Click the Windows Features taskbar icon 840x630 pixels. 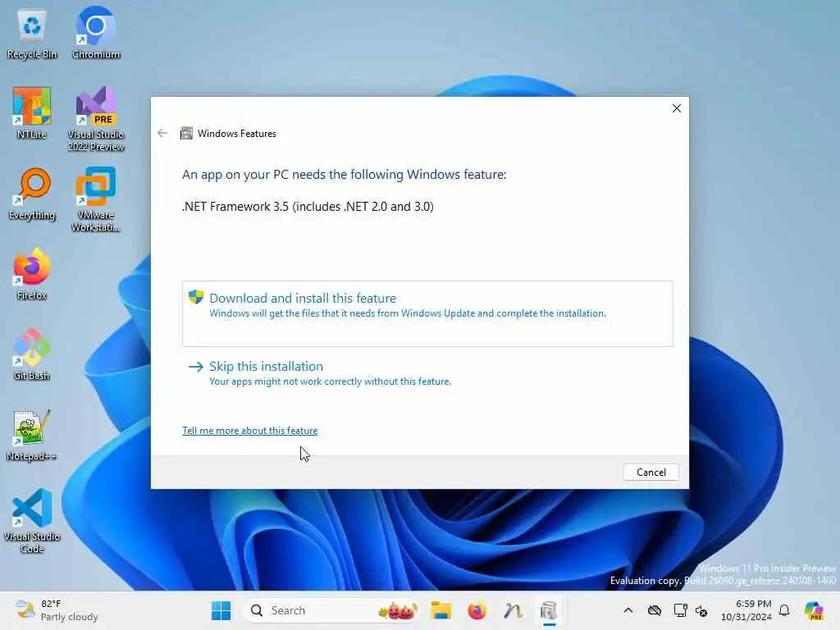[549, 610]
